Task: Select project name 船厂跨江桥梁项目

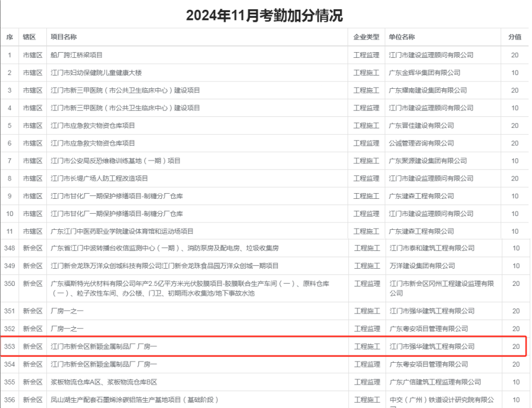Action: click(x=76, y=55)
